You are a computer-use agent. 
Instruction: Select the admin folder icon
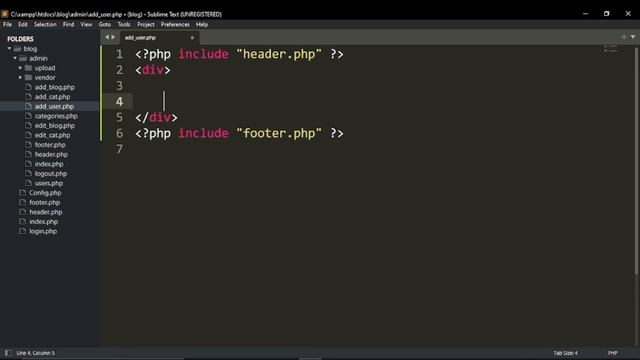[x=23, y=58]
